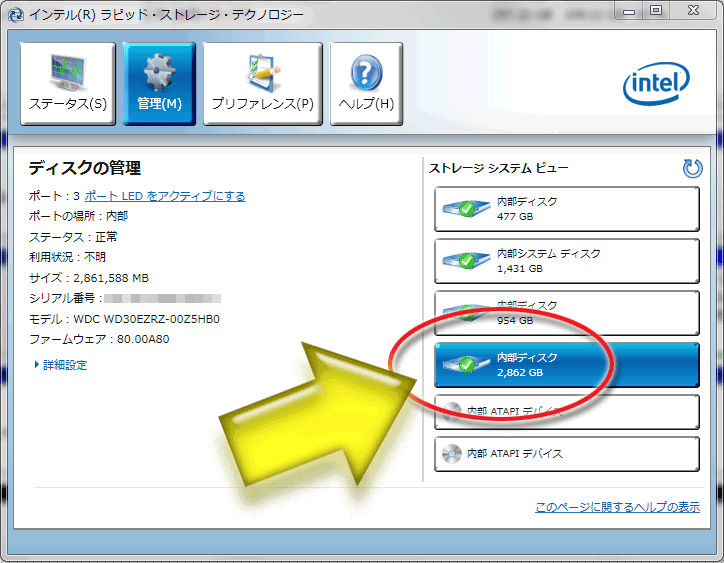Viewport: 724px width, 563px height.
Task: Click the 2,862 GB disk status icon
Action: [466, 365]
